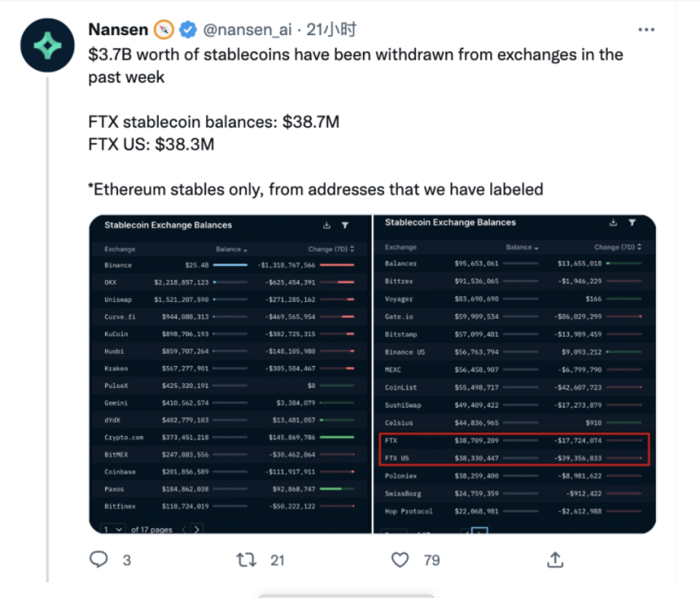Click the filter funnel icon in left table
This screenshot has width=700, height=598.
(345, 225)
